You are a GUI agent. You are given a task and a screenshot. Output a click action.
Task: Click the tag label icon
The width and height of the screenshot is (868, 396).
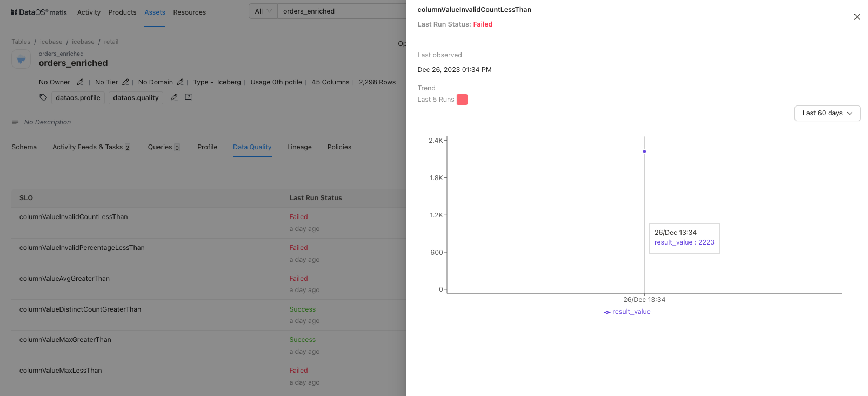[43, 97]
